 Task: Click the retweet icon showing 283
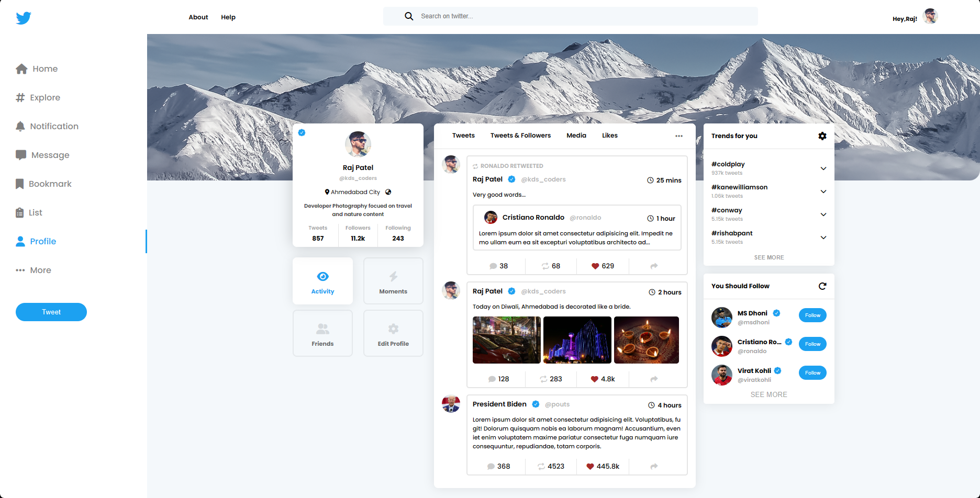click(543, 379)
